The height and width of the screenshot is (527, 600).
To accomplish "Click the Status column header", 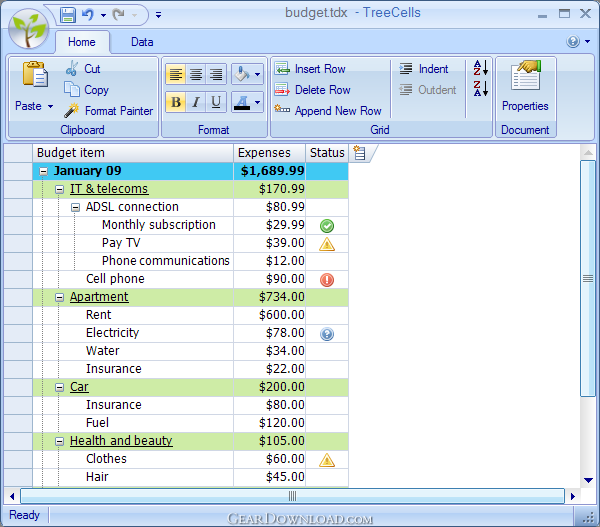I will [327, 153].
